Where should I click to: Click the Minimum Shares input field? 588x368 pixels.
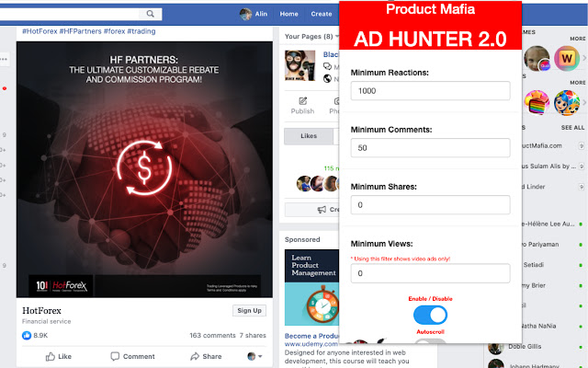pos(430,205)
